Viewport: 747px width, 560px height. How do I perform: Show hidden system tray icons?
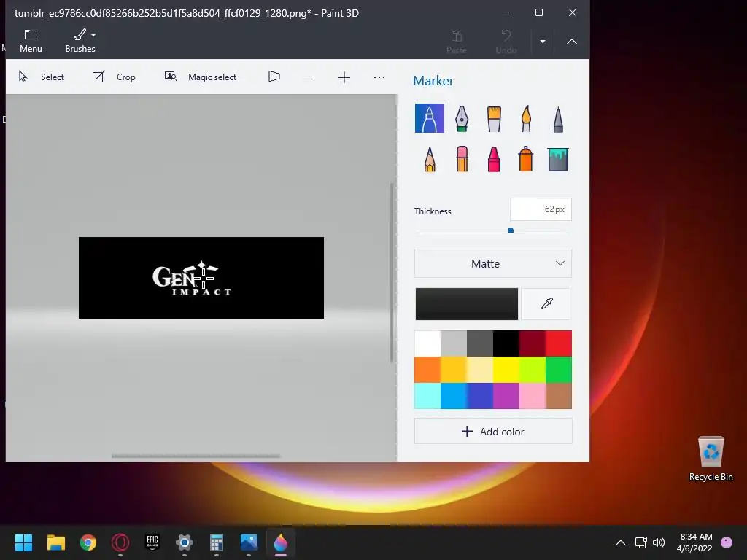coord(620,542)
